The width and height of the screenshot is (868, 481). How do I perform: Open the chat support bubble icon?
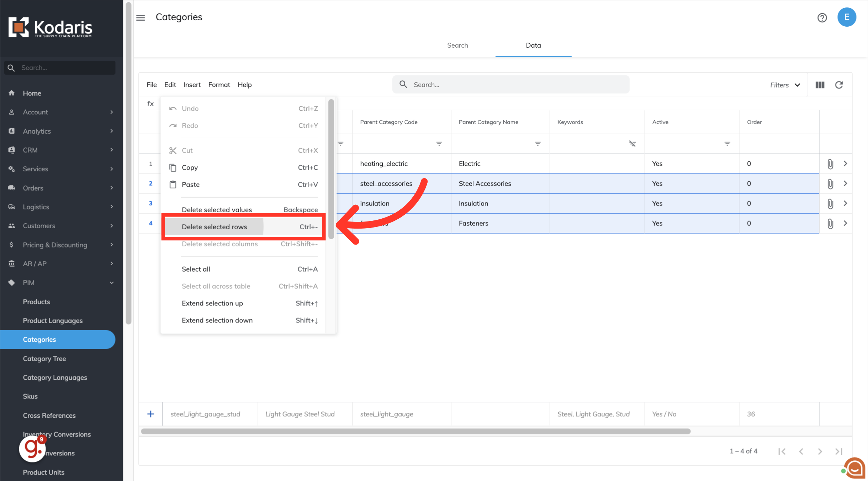[x=854, y=468]
